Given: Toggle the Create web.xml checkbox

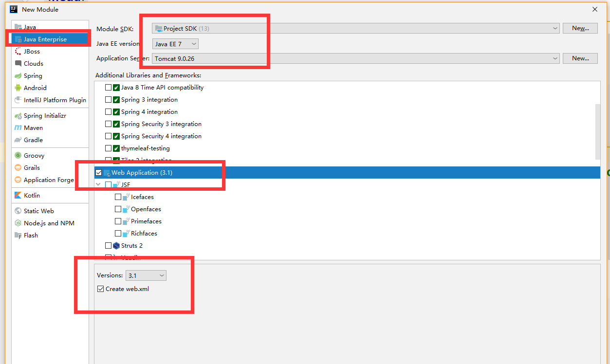Looking at the screenshot, I should (100, 289).
